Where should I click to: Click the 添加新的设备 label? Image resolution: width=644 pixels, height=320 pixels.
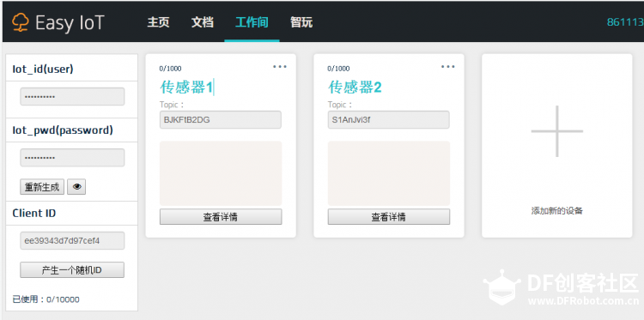click(x=557, y=211)
